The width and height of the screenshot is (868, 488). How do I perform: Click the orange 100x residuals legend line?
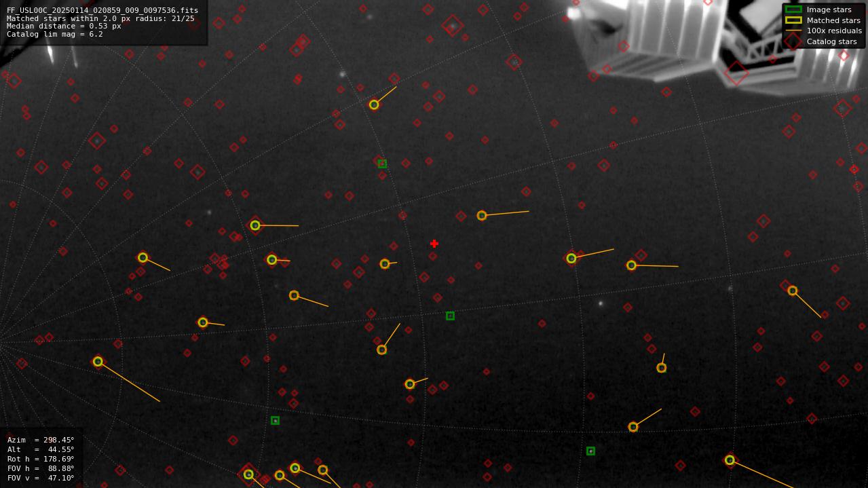coord(793,31)
